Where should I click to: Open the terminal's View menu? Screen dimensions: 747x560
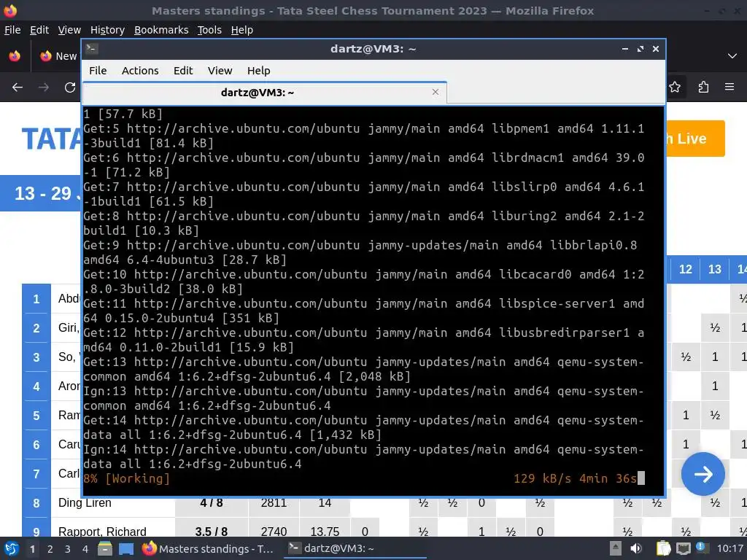[x=220, y=71]
